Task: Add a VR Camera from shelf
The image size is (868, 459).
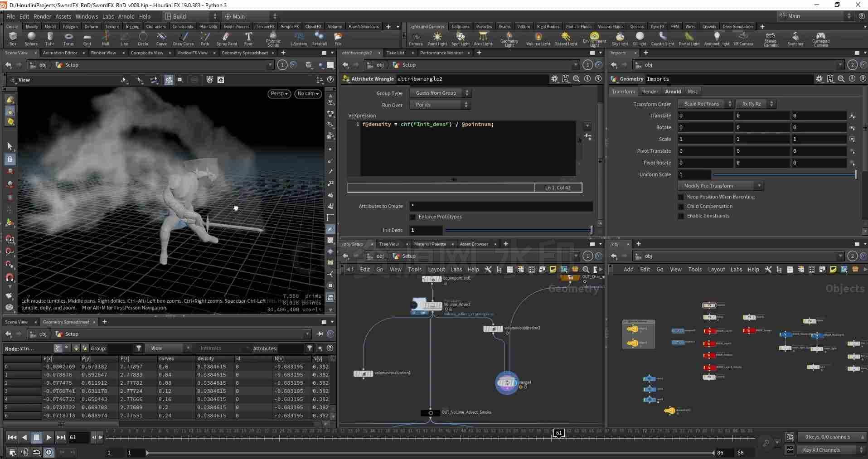Action: coord(743,39)
